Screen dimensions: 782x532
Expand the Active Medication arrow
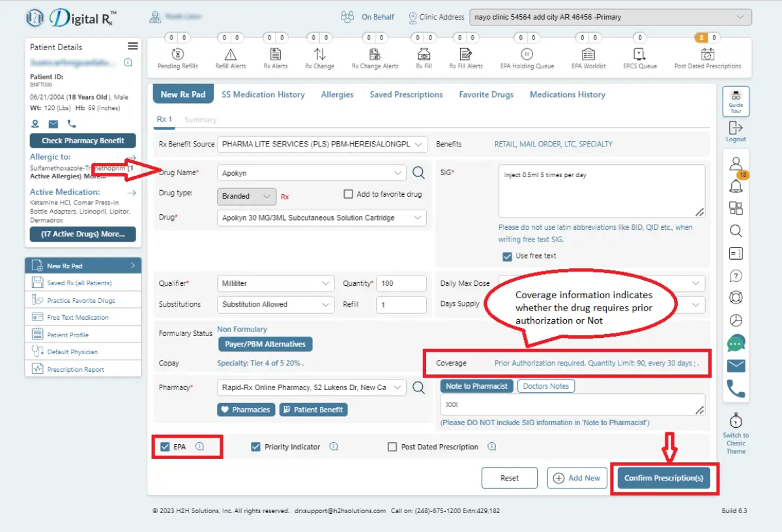131,193
